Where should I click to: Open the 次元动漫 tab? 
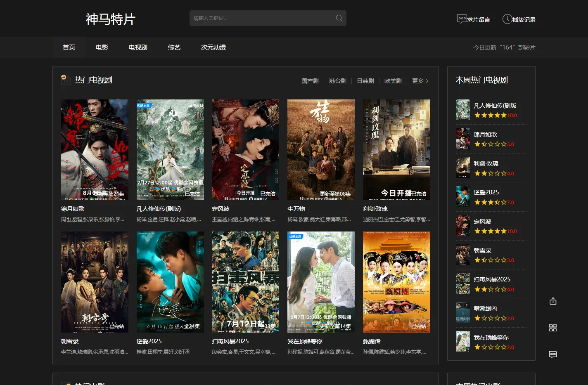pyautogui.click(x=213, y=47)
